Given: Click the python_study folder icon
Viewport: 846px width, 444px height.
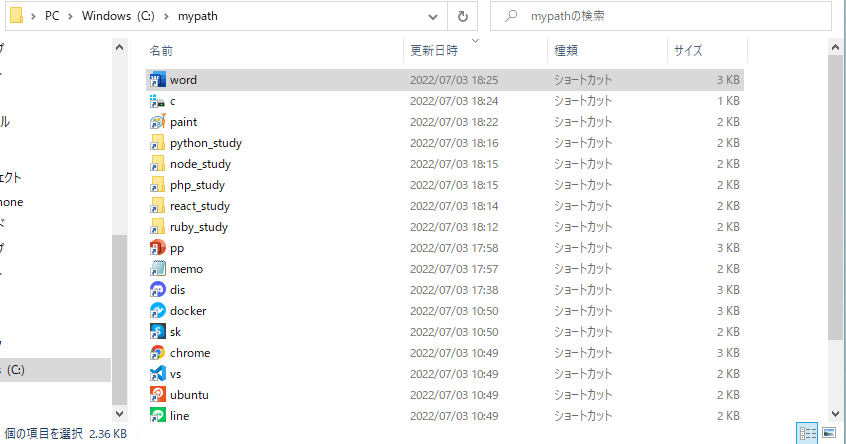Looking at the screenshot, I should (x=158, y=143).
